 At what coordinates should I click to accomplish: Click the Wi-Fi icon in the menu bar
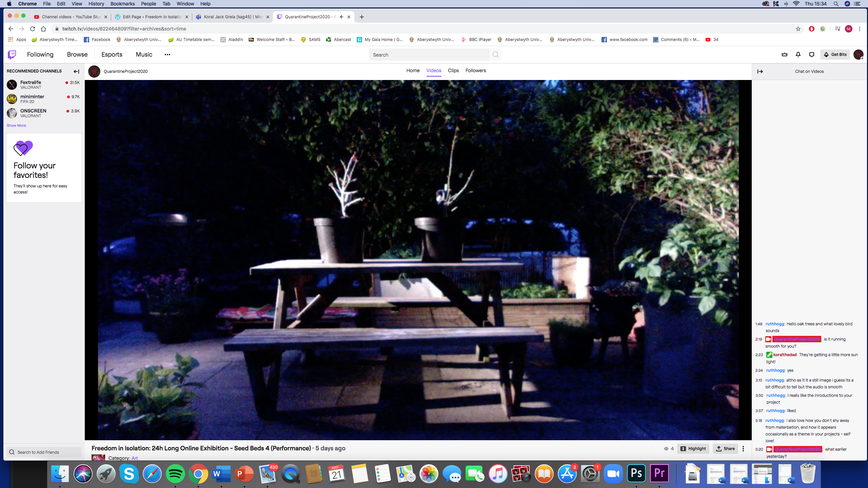click(x=796, y=4)
